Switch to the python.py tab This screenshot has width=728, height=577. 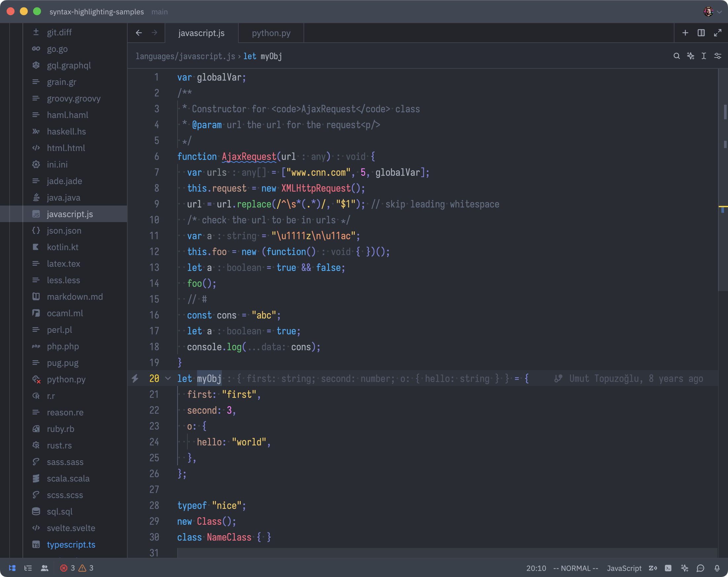coord(271,33)
